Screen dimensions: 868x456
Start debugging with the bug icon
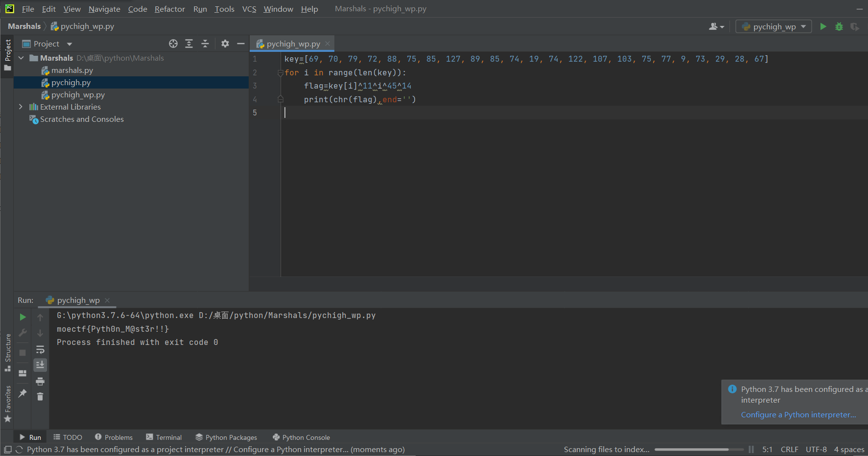839,26
